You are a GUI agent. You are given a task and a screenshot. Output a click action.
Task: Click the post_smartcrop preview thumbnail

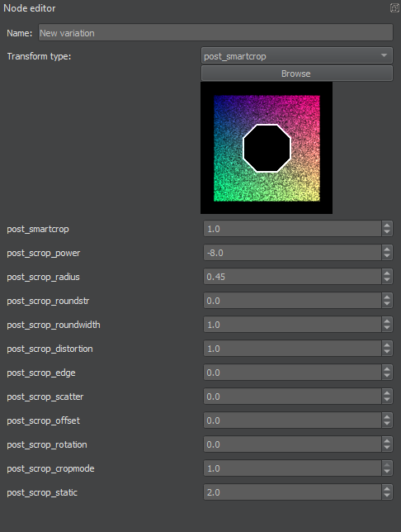coord(267,148)
